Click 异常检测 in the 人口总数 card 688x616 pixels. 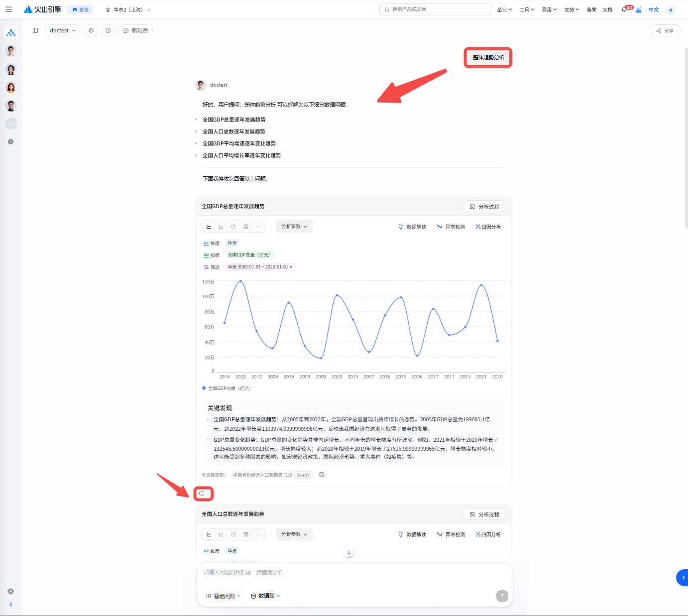point(451,534)
